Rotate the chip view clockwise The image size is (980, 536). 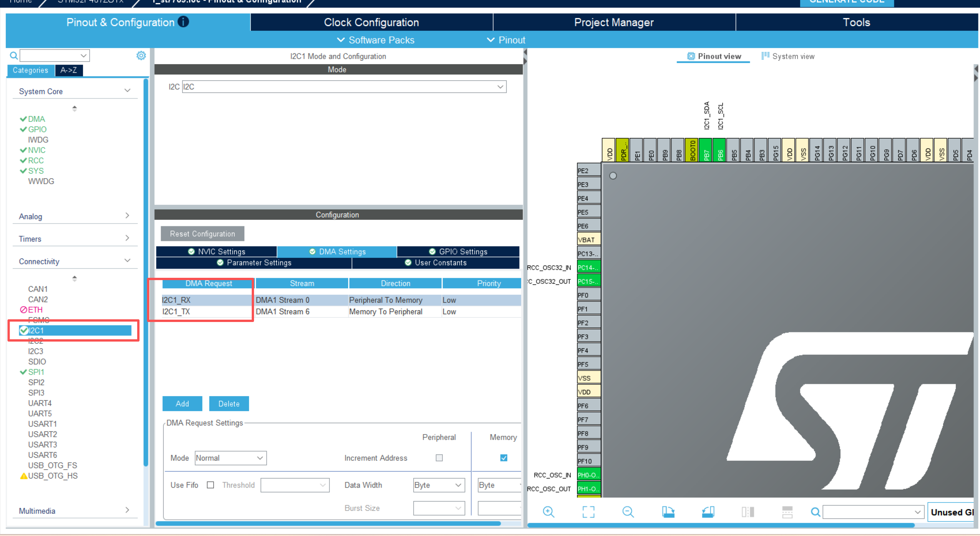pos(668,512)
